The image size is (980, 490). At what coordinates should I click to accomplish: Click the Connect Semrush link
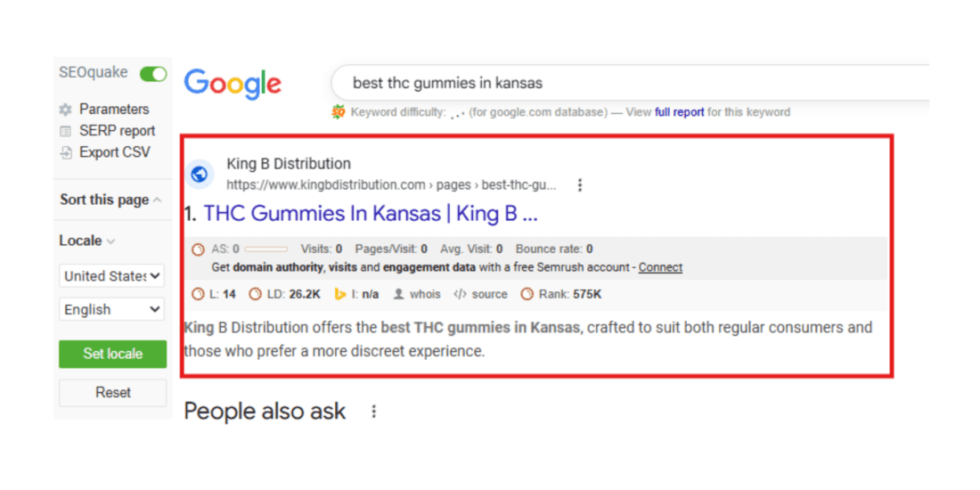(x=660, y=267)
